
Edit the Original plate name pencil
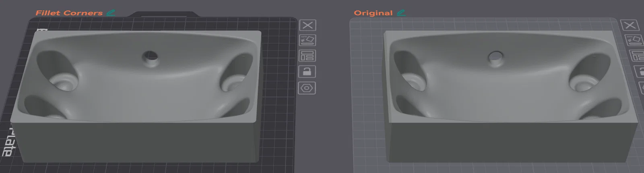click(x=401, y=12)
